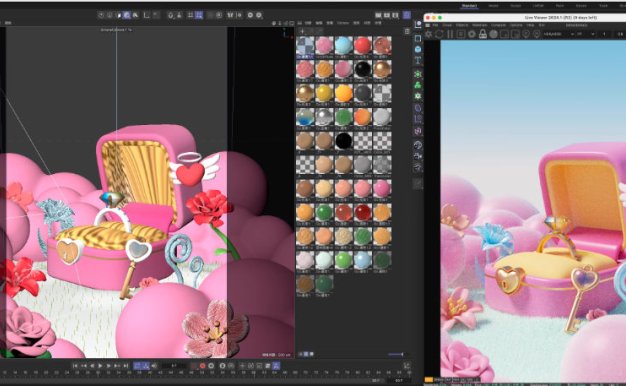626x386 pixels.
Task: Switch to the Standard layout tab
Action: [470, 6]
